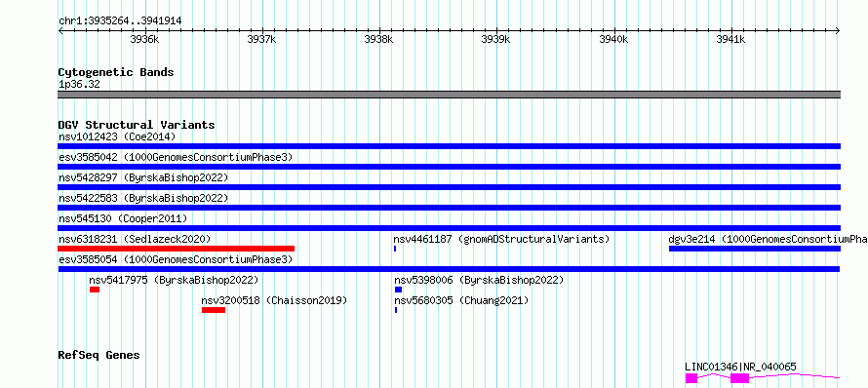Select the nsv5428297 blue variant bar
Screen dimensions: 868x388
pyautogui.click(x=449, y=187)
